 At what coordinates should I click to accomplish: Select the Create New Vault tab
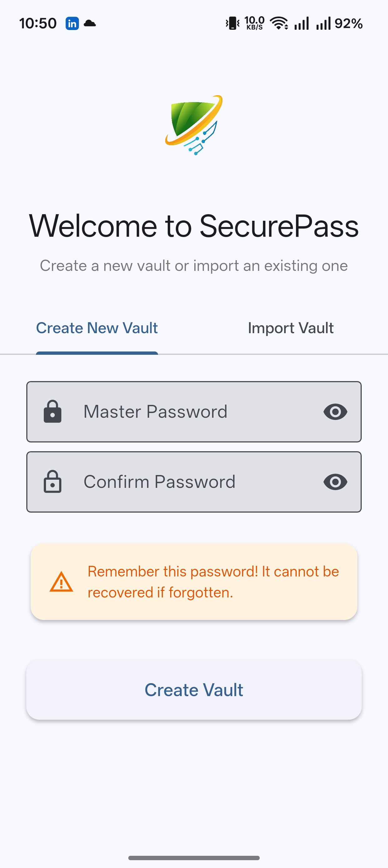pyautogui.click(x=97, y=328)
